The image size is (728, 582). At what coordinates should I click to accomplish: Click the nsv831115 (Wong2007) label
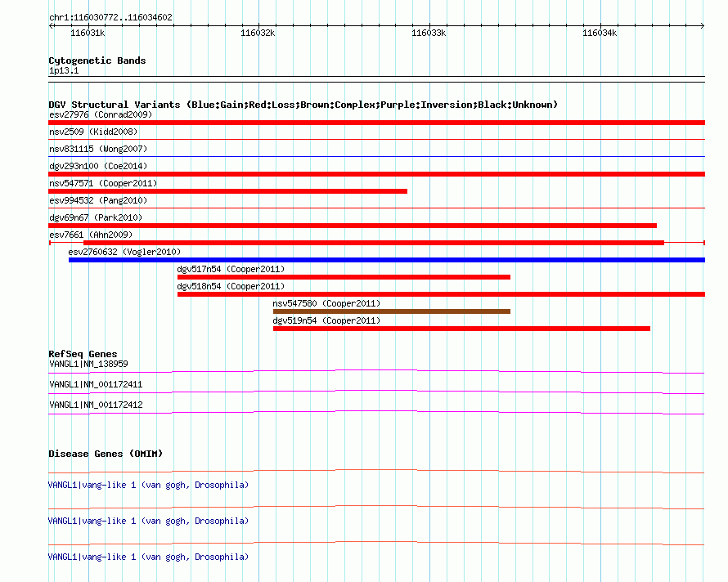click(98, 149)
